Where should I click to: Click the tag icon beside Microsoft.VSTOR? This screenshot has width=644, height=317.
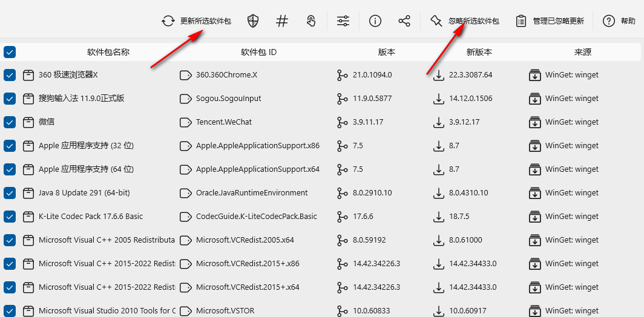click(x=186, y=311)
